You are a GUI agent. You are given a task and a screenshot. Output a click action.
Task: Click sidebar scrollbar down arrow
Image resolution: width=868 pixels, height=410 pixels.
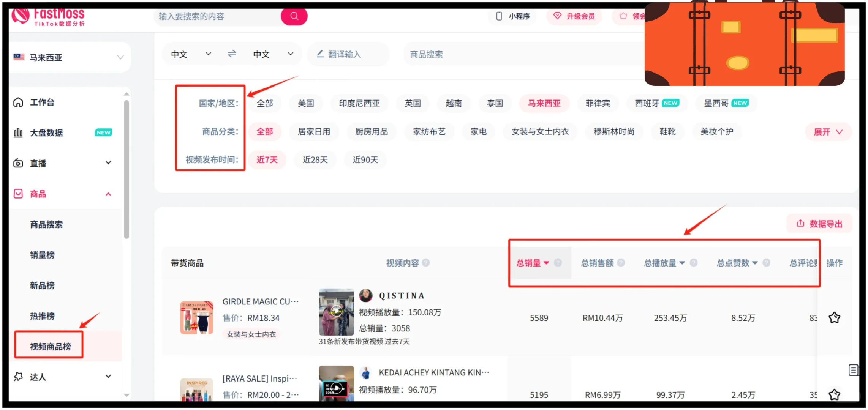pos(126,395)
